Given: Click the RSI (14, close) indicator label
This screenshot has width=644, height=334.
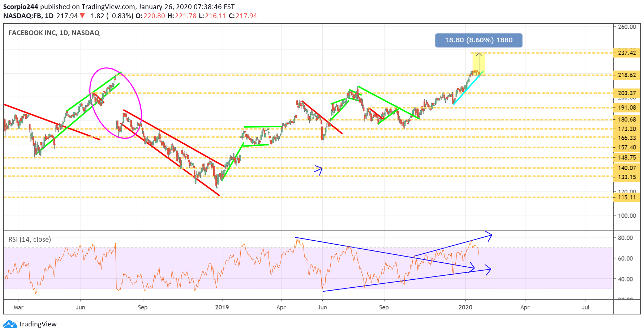Looking at the screenshot, I should click(x=30, y=240).
